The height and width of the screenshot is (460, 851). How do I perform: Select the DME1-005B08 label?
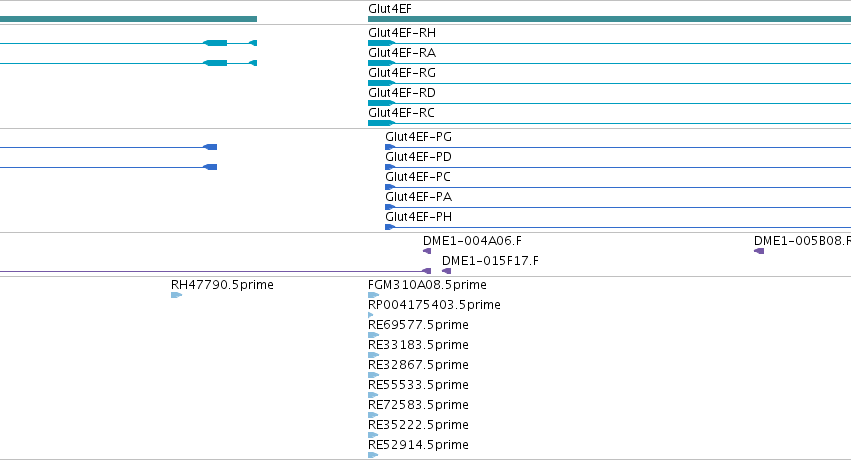click(802, 241)
